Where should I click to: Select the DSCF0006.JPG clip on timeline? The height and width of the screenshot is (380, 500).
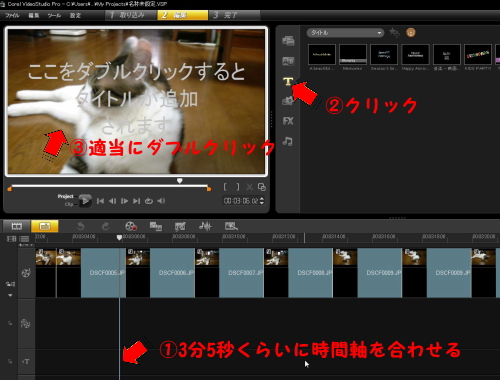pos(172,273)
